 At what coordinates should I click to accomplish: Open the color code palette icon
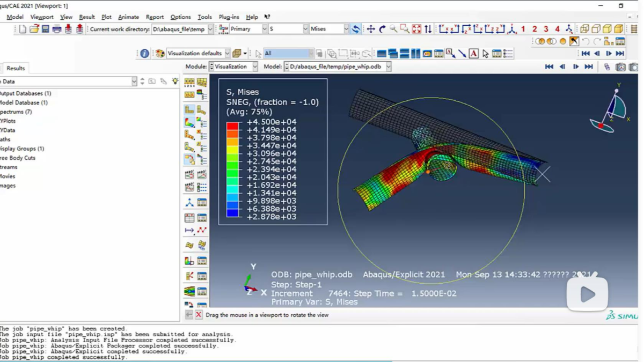pyautogui.click(x=159, y=53)
